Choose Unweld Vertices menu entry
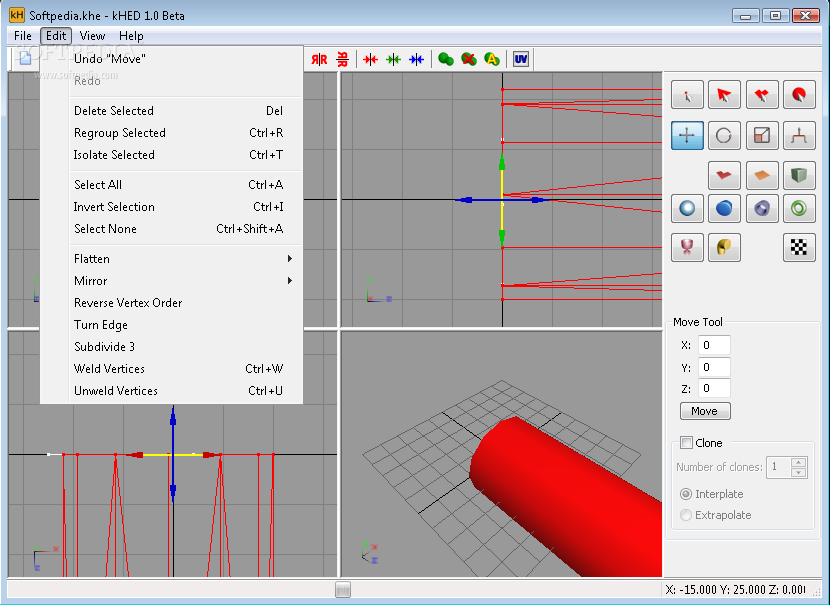 click(x=183, y=391)
